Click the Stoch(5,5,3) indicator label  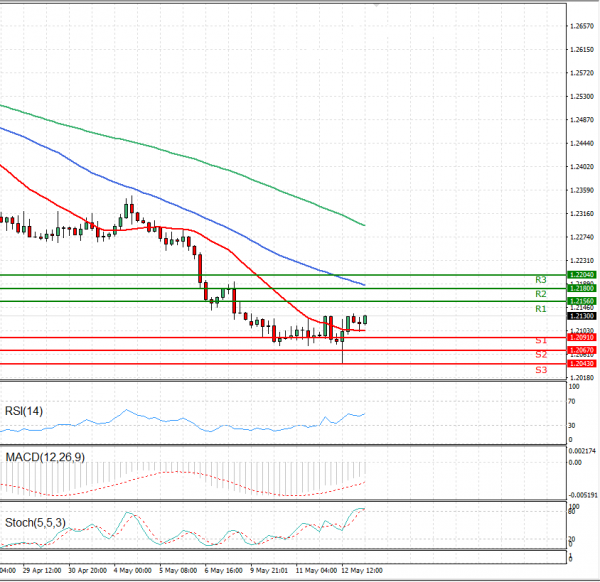coord(35,522)
